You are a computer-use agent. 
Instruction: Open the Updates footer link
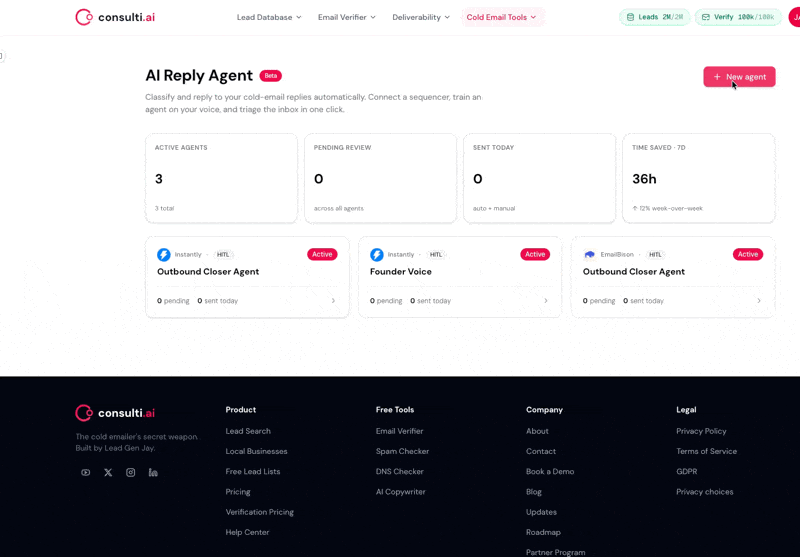[x=541, y=512]
